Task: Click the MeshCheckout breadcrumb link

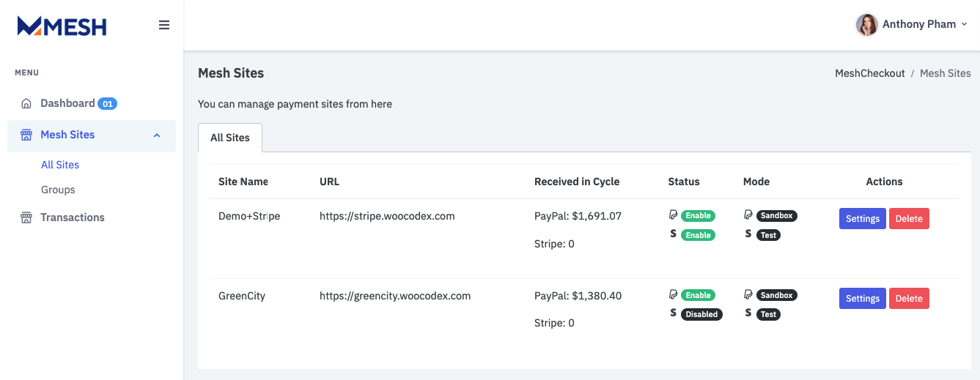Action: (x=870, y=73)
